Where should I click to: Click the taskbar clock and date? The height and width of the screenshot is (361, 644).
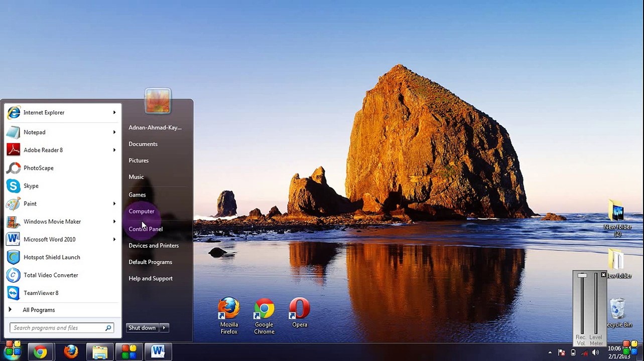click(618, 352)
